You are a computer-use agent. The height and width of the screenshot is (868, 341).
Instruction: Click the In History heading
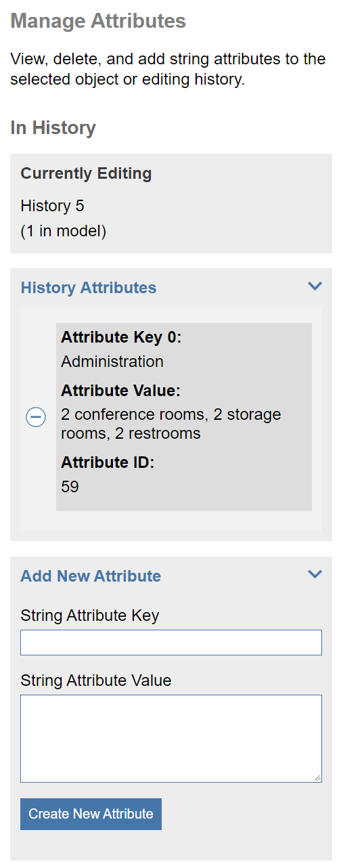pos(53,127)
